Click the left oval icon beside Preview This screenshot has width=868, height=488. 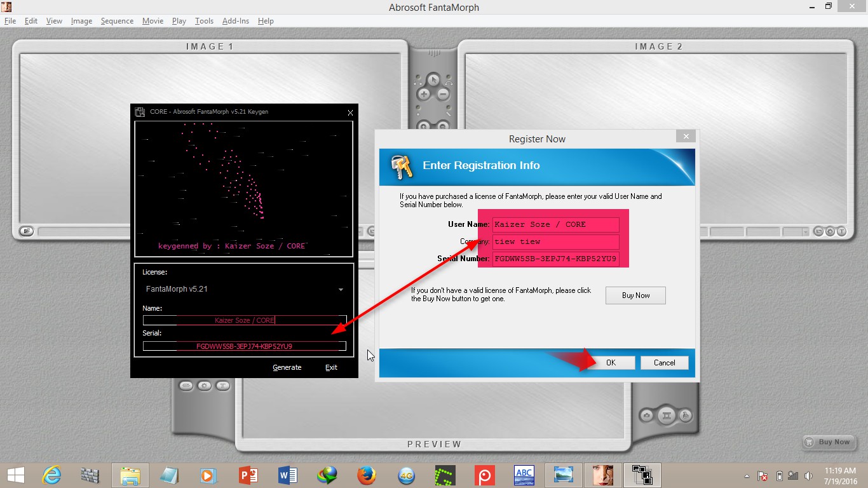coord(186,385)
